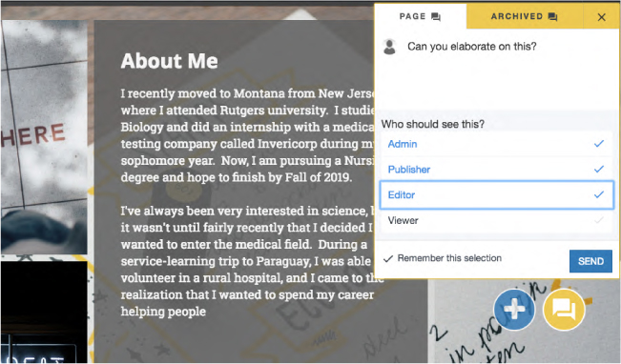Toggle the Editor visibility checkmark

coord(599,194)
